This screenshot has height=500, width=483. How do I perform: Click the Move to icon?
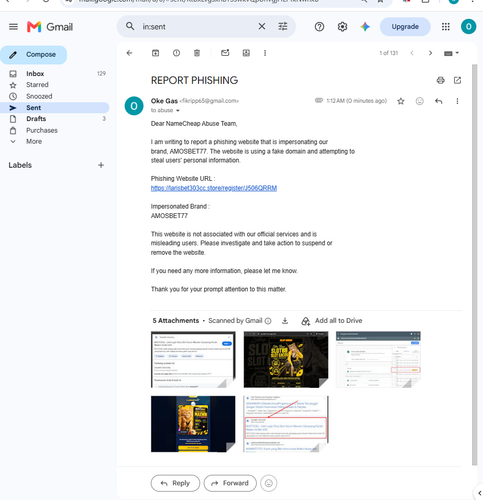246,53
